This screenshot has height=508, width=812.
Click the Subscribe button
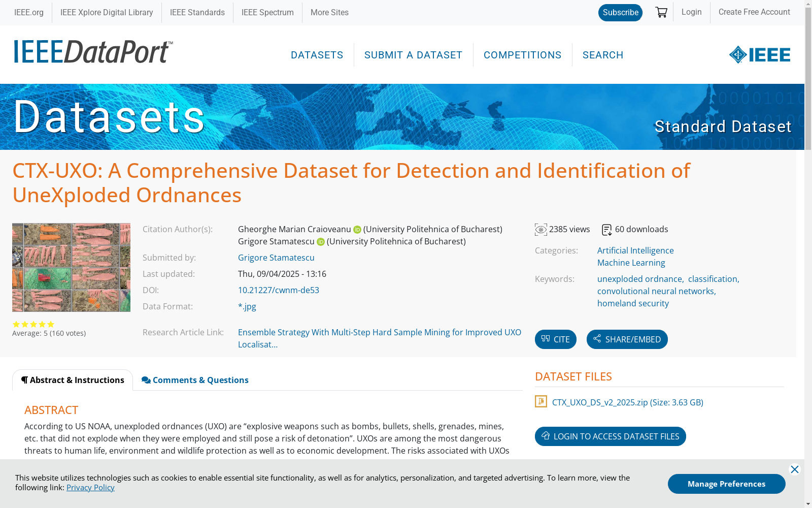(x=620, y=13)
